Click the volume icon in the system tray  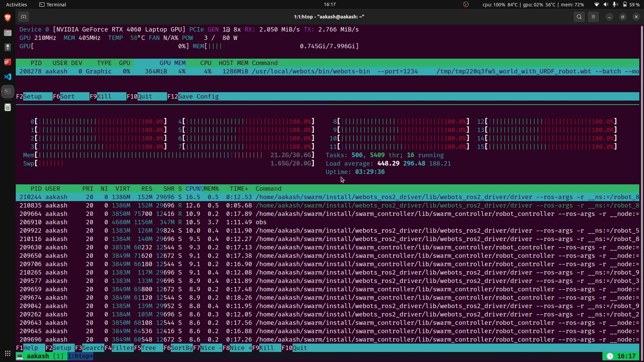click(606, 5)
